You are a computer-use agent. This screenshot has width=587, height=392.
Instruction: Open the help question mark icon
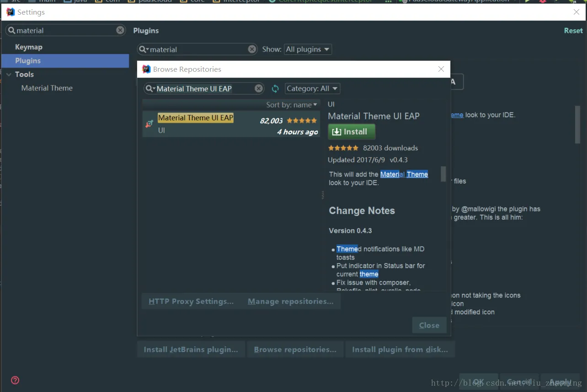(15, 380)
